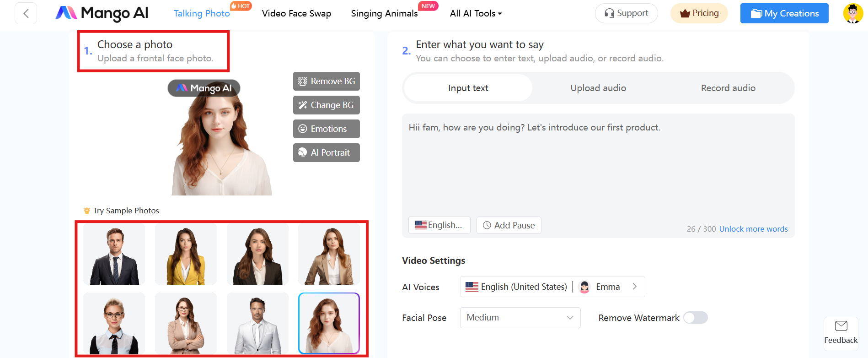This screenshot has height=358, width=868.
Task: Open the AI Portrait option
Action: coord(327,153)
